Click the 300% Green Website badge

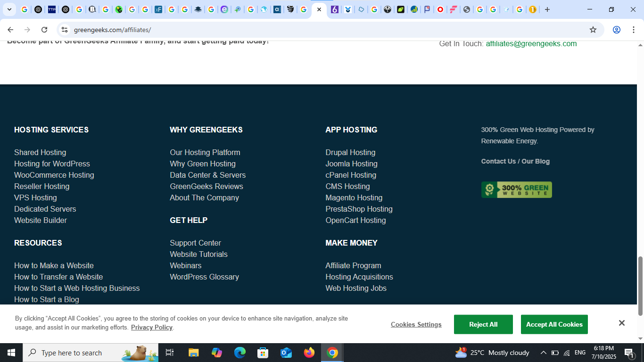pyautogui.click(x=516, y=190)
